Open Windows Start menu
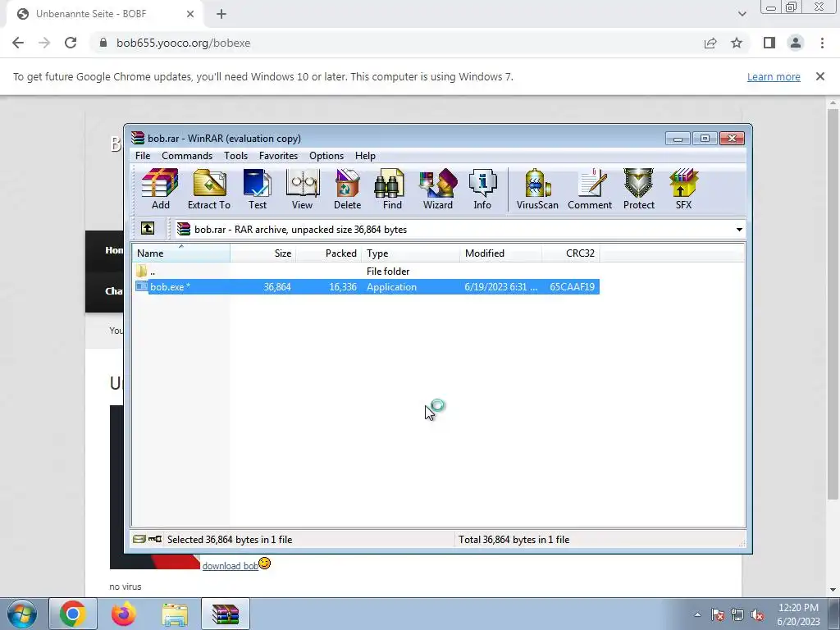Viewport: 840px width, 630px height. click(22, 614)
